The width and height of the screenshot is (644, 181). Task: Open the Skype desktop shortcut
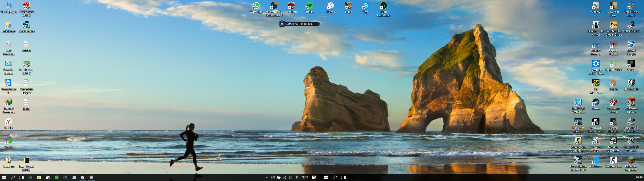[x=366, y=8]
